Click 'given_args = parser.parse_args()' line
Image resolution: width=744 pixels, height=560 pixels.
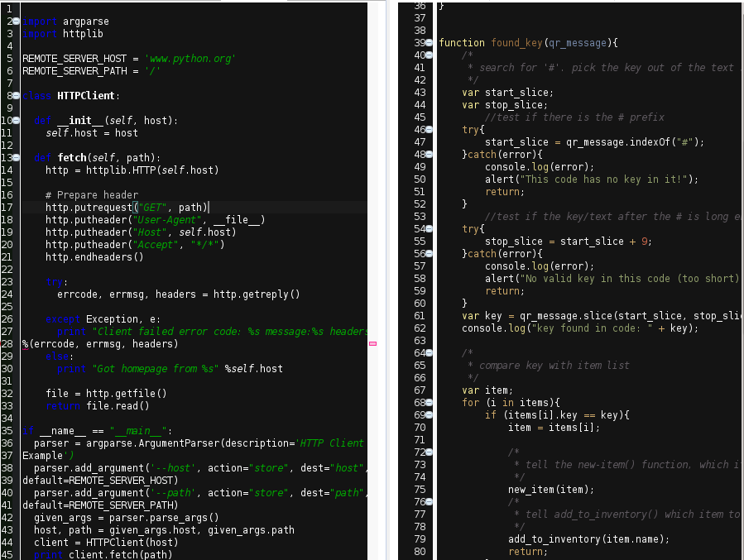point(127,518)
